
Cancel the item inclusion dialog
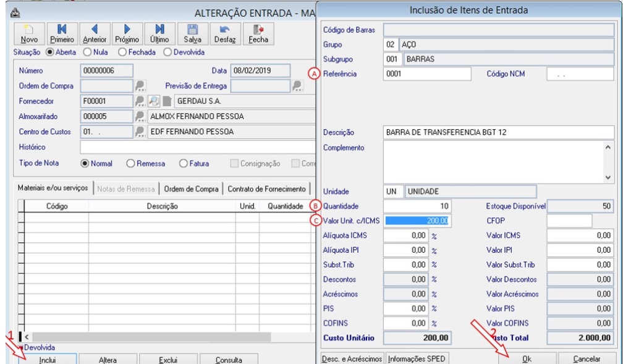click(x=587, y=358)
